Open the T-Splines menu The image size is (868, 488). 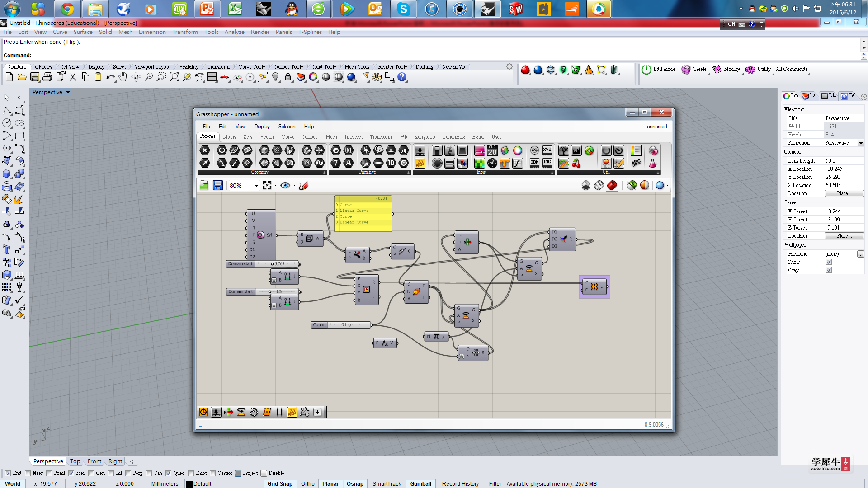(310, 32)
